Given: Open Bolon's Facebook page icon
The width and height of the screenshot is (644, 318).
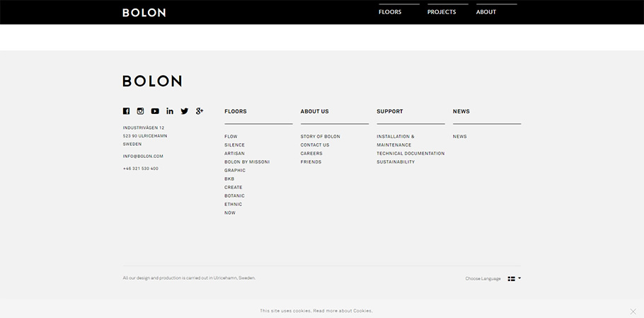Looking at the screenshot, I should (126, 111).
